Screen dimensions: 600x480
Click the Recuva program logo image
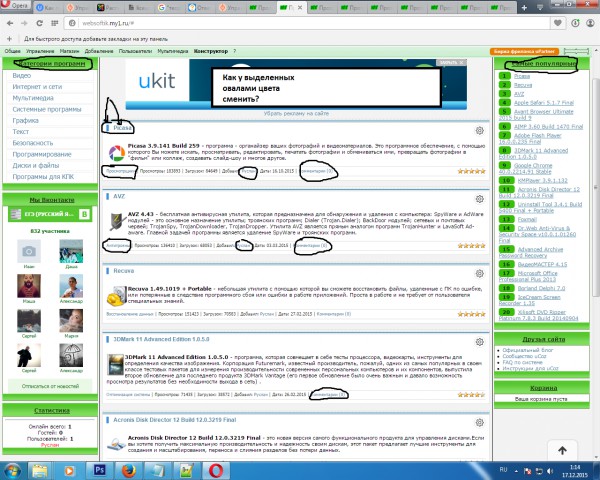116,296
